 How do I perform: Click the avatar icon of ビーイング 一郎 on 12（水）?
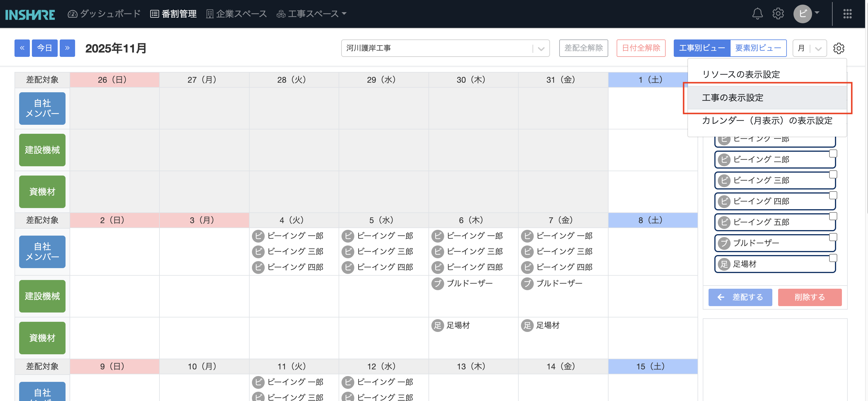pyautogui.click(x=348, y=382)
